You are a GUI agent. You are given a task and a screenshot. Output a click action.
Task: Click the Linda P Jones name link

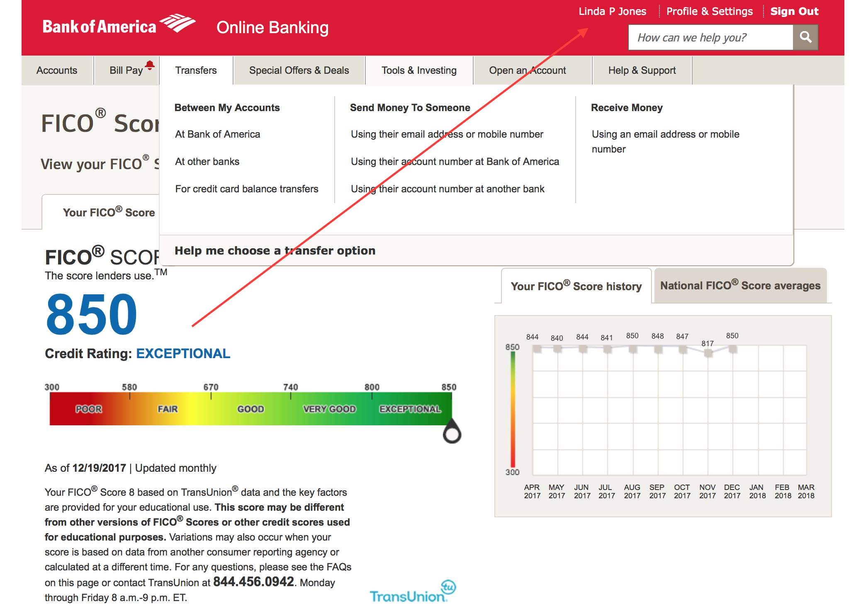[613, 12]
